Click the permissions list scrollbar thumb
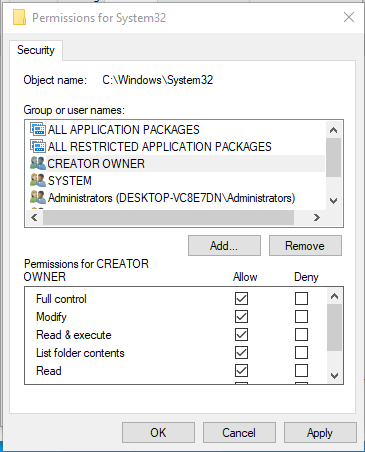 tap(334, 327)
